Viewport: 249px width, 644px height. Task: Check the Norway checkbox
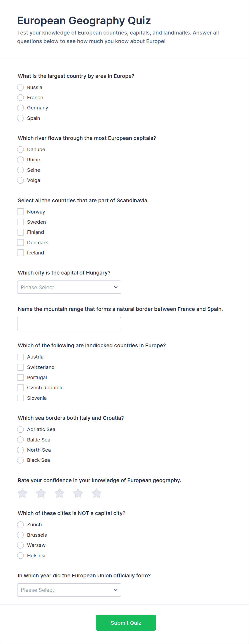coord(21,212)
